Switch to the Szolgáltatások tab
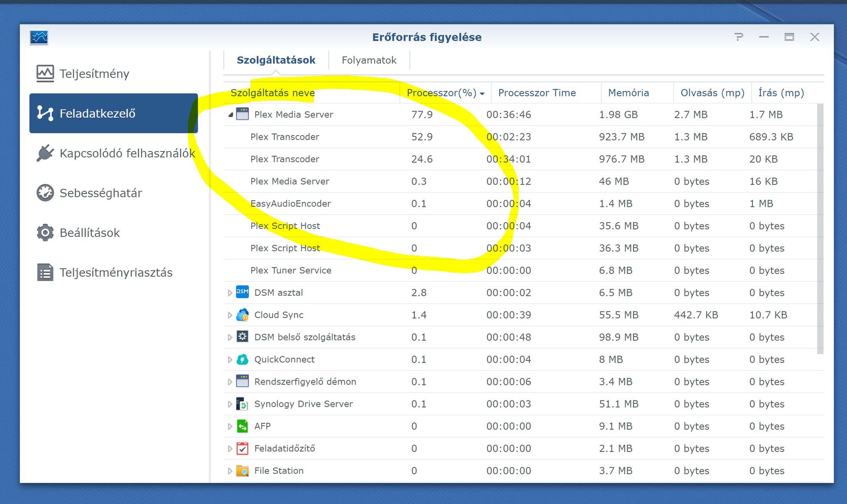Image resolution: width=847 pixels, height=504 pixels. tap(276, 60)
